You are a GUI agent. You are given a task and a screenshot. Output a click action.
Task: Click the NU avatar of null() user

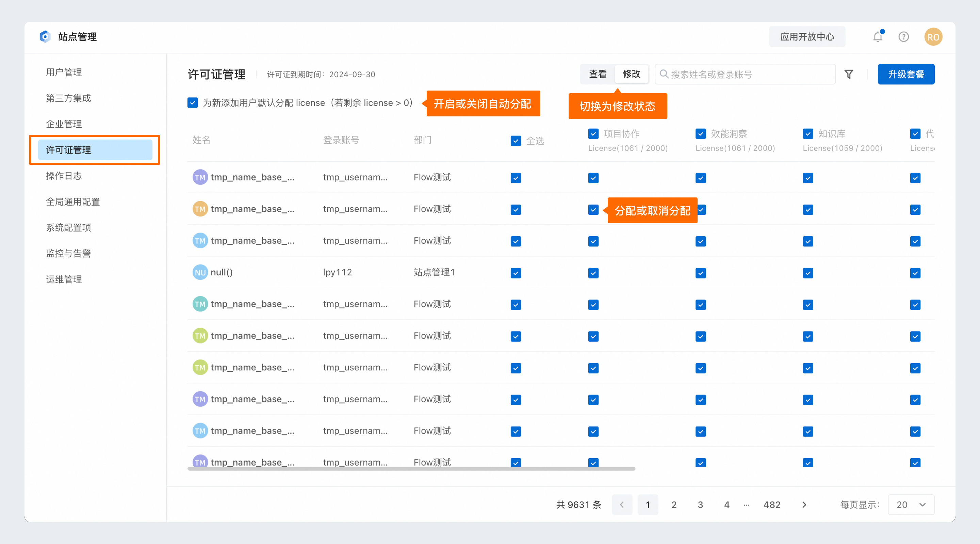(x=200, y=272)
